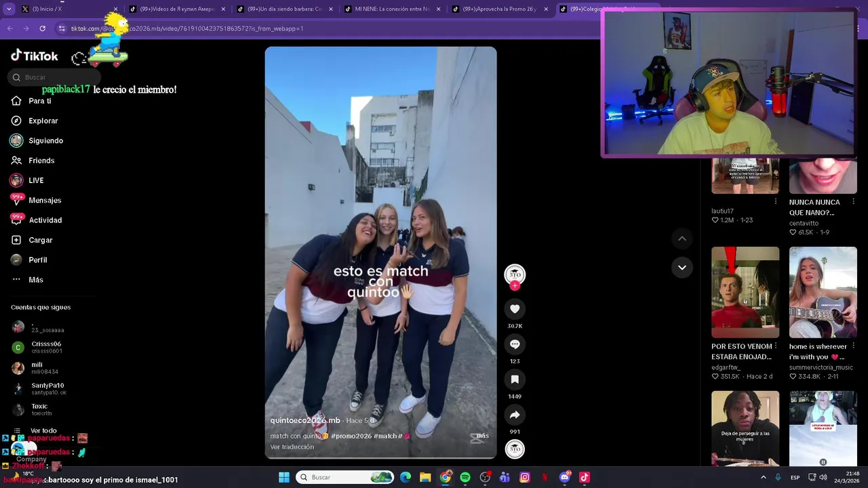The width and height of the screenshot is (868, 488).
Task: Share the video with arrow icon
Action: (515, 415)
